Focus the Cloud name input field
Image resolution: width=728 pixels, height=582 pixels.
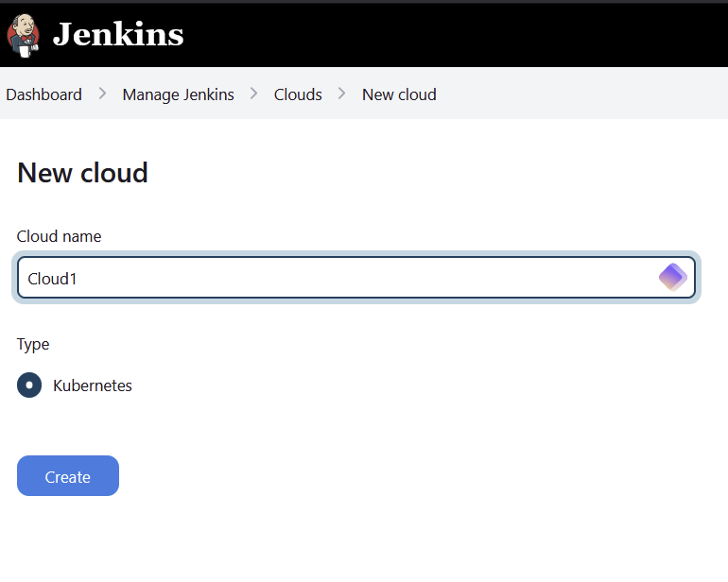pyautogui.click(x=356, y=278)
